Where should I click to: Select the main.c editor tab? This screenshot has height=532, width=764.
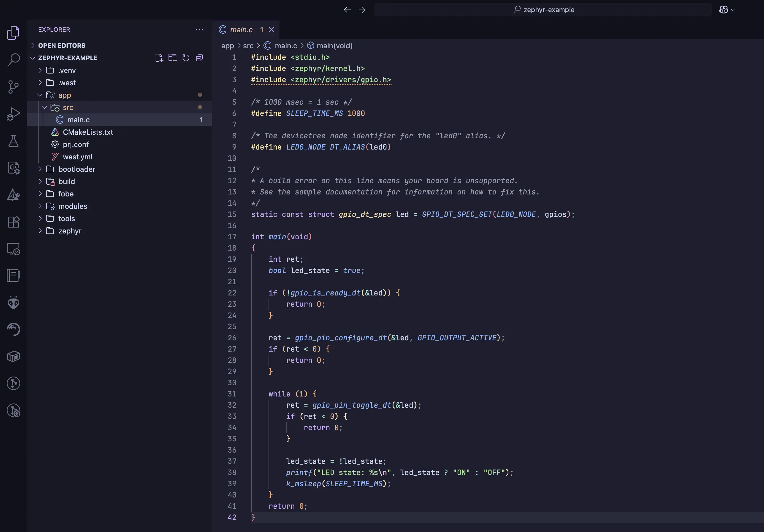tap(242, 29)
